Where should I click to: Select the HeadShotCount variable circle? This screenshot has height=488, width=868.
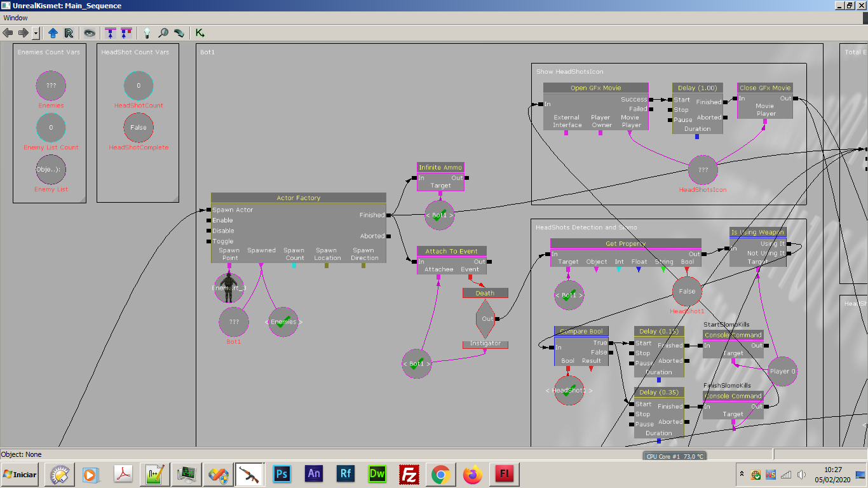tap(138, 86)
